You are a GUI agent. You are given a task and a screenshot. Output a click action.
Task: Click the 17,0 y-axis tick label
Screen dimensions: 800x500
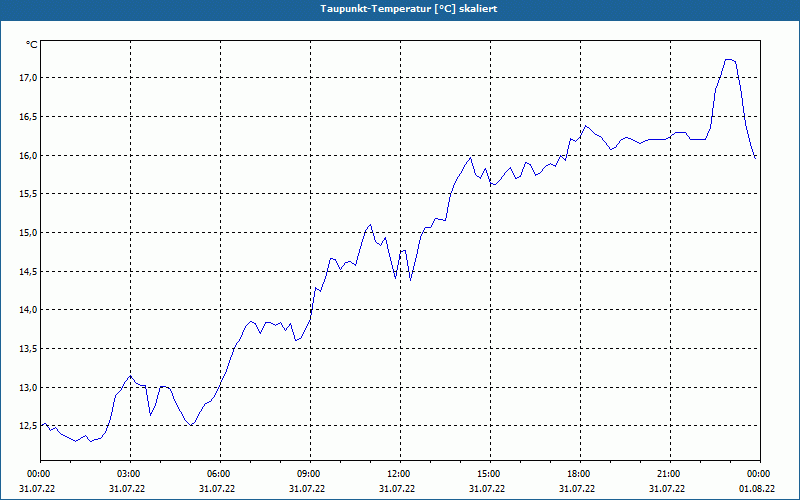[x=28, y=78]
